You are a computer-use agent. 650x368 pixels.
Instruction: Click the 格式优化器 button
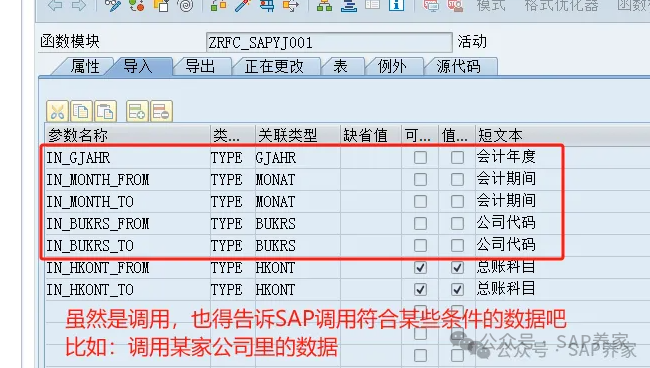[x=561, y=5]
